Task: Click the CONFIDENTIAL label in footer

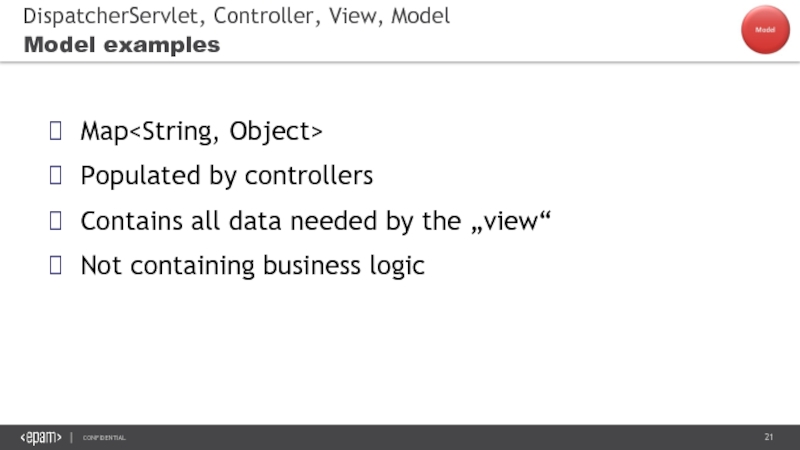Action: (x=104, y=439)
